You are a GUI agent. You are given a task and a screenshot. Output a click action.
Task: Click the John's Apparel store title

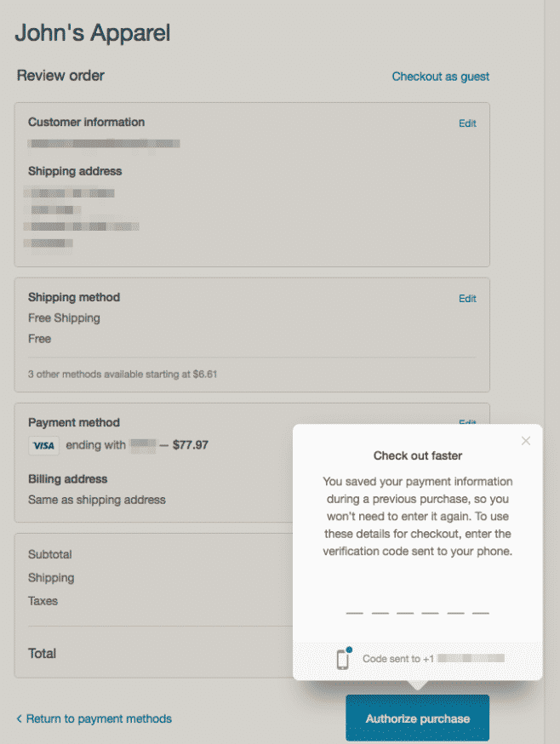point(93,33)
